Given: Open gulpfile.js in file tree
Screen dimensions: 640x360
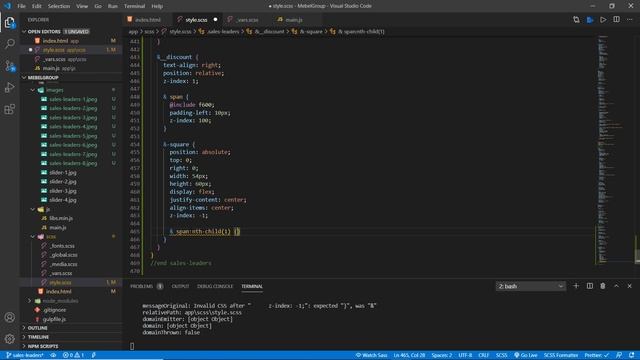Looking at the screenshot, I should pyautogui.click(x=54, y=319).
